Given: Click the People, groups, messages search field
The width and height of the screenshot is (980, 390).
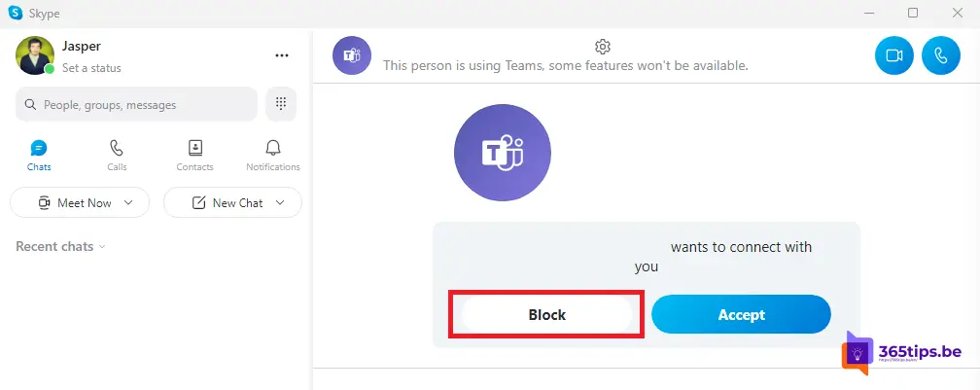Looking at the screenshot, I should point(136,104).
